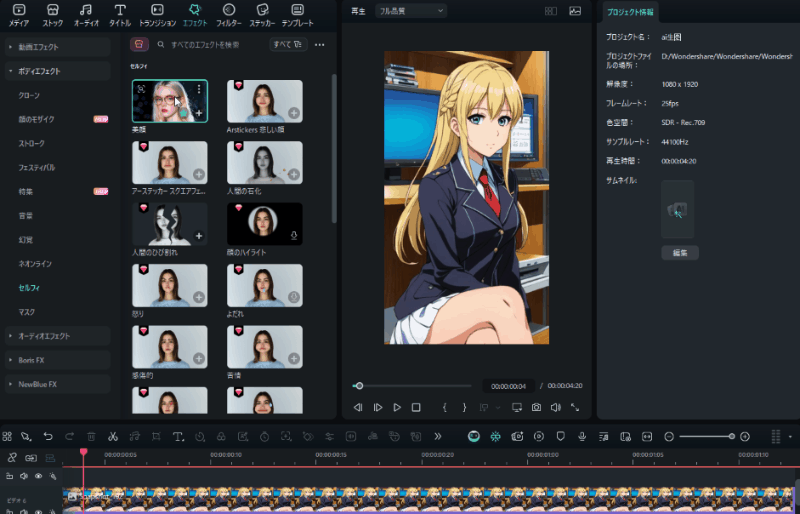Image resolution: width=800 pixels, height=514 pixels.
Task: Click the redo arrow in timeline toolbar
Action: (69, 436)
